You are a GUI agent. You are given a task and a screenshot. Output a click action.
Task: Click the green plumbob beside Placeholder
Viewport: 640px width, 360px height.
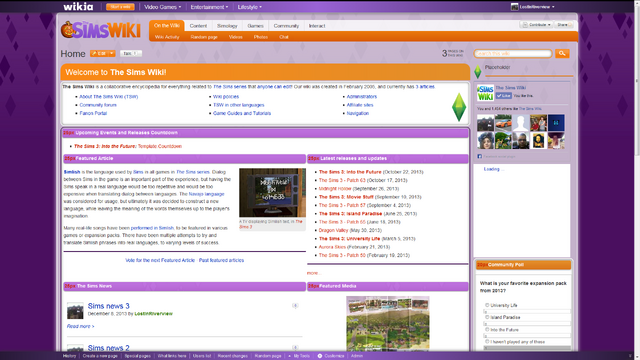[x=478, y=72]
